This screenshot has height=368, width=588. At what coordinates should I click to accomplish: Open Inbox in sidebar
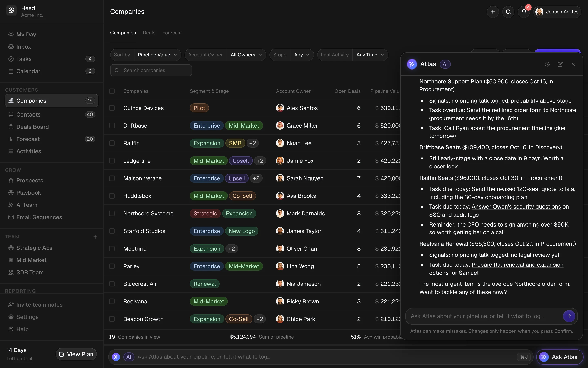click(x=51, y=46)
